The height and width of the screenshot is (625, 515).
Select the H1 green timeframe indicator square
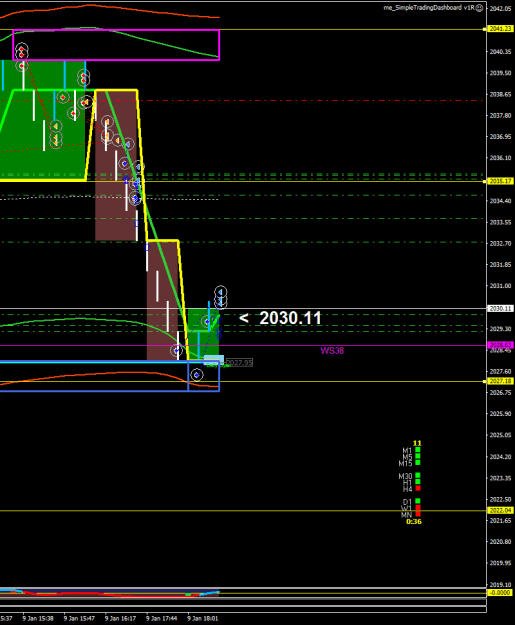coord(418,482)
